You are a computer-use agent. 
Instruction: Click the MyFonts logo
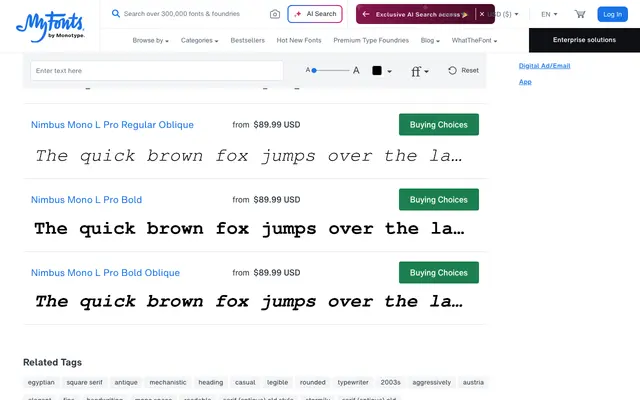(50, 27)
